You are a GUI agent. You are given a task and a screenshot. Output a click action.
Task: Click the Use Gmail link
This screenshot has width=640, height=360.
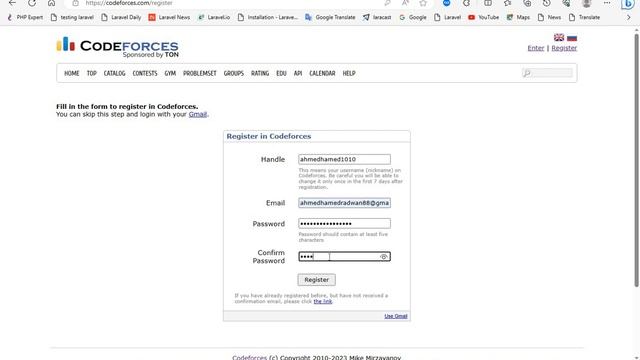coord(396,316)
